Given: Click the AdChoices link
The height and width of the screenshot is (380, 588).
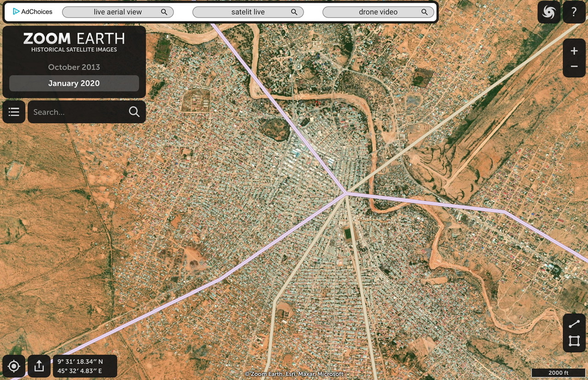Looking at the screenshot, I should point(33,11).
